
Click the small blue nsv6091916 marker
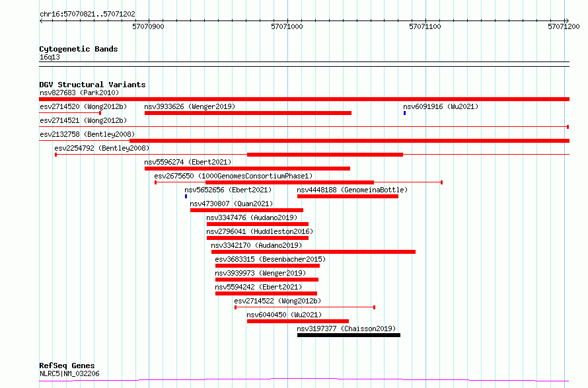[x=404, y=113]
